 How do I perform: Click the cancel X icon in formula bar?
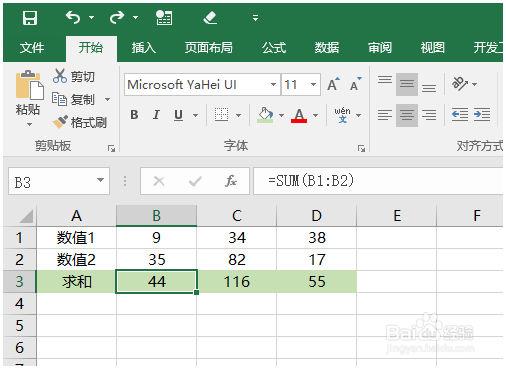159,181
